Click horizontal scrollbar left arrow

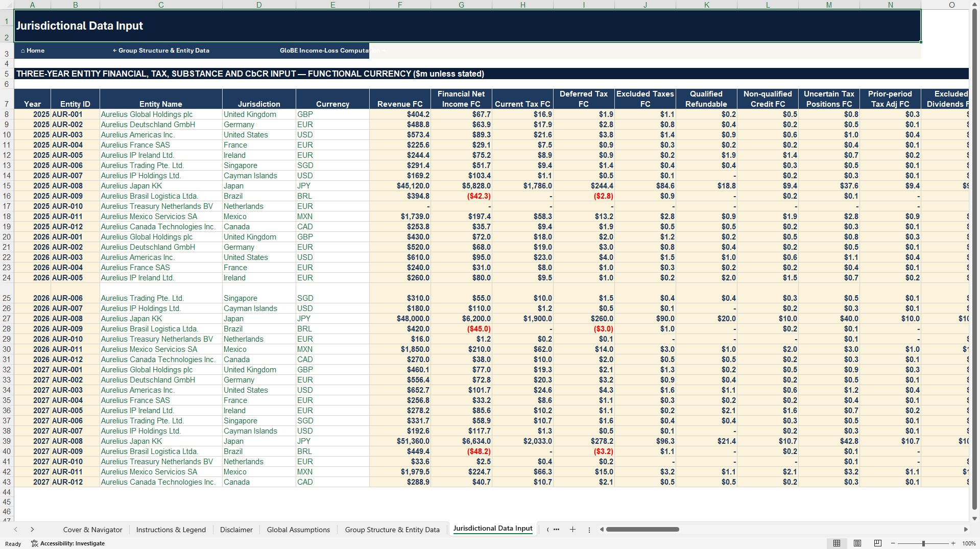click(602, 530)
